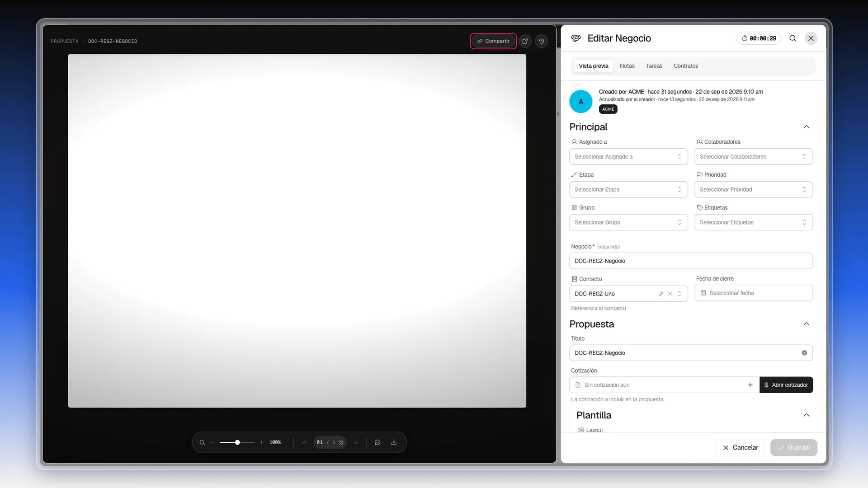Collapse the Propuesta section
The height and width of the screenshot is (488, 868).
[806, 324]
